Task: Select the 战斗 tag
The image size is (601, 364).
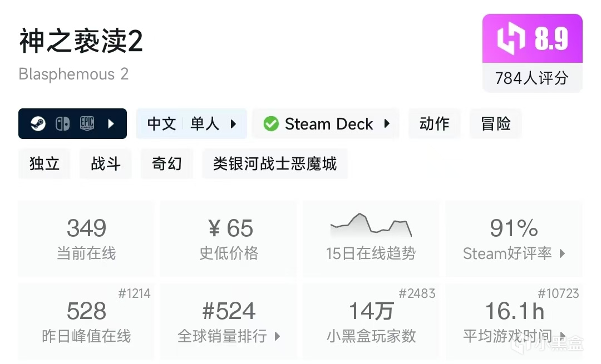Action: (106, 163)
